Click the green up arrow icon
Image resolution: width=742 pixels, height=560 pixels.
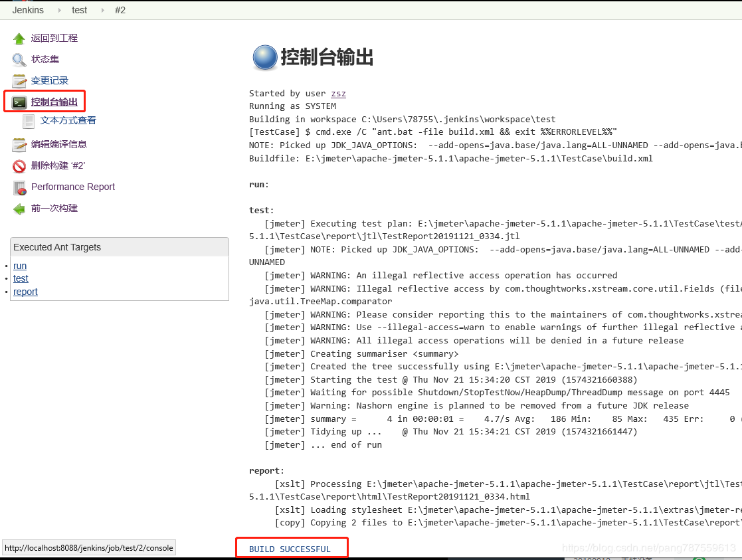(x=19, y=39)
